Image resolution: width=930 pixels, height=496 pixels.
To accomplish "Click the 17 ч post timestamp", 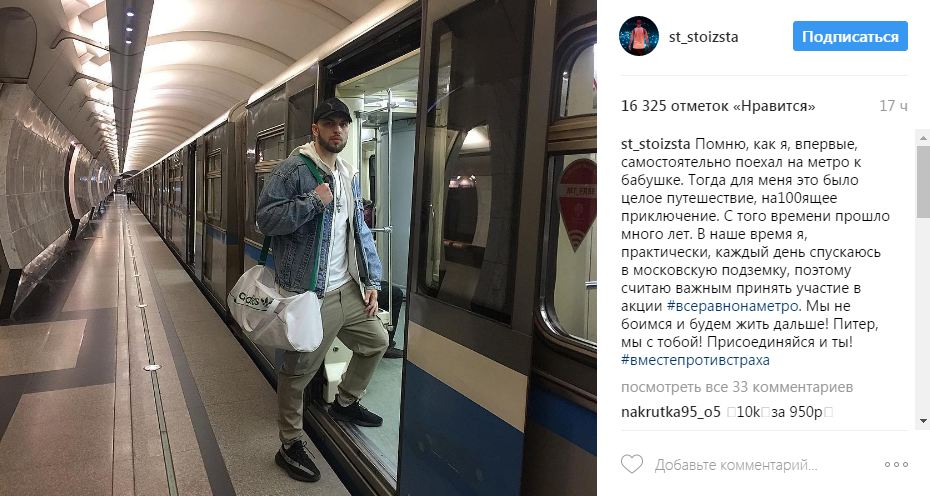I will pyautogui.click(x=893, y=106).
